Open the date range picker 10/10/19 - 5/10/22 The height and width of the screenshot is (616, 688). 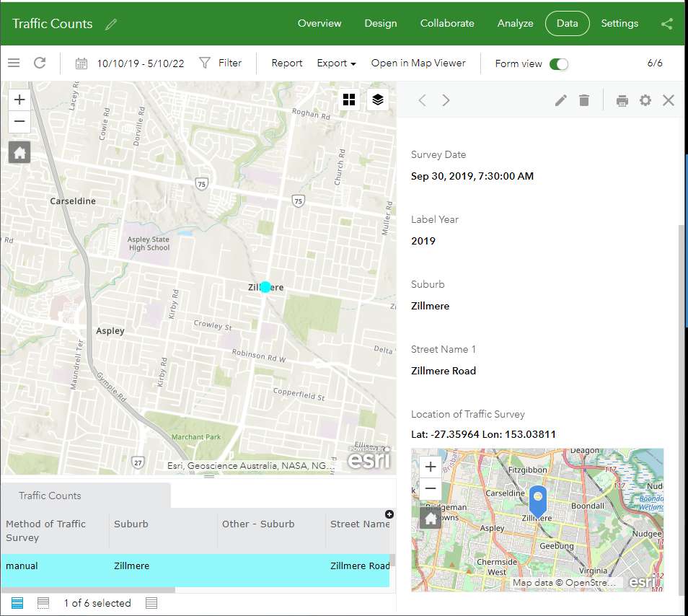point(131,63)
